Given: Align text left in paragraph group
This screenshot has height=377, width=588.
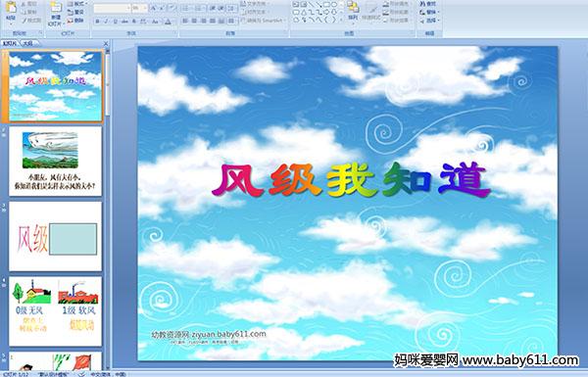Looking at the screenshot, I should click(185, 21).
